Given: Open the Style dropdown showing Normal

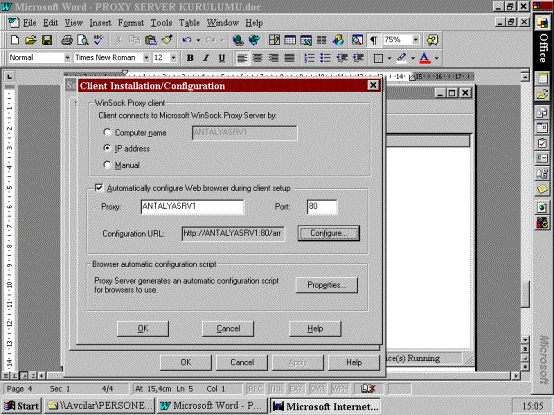Looking at the screenshot, I should click(x=67, y=58).
